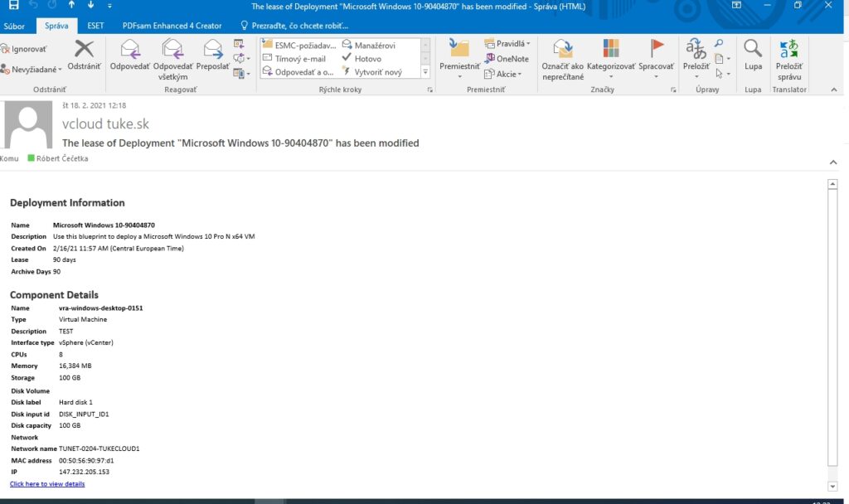Switch to the ESET ribbon tab
849x504 pixels.
(x=95, y=25)
